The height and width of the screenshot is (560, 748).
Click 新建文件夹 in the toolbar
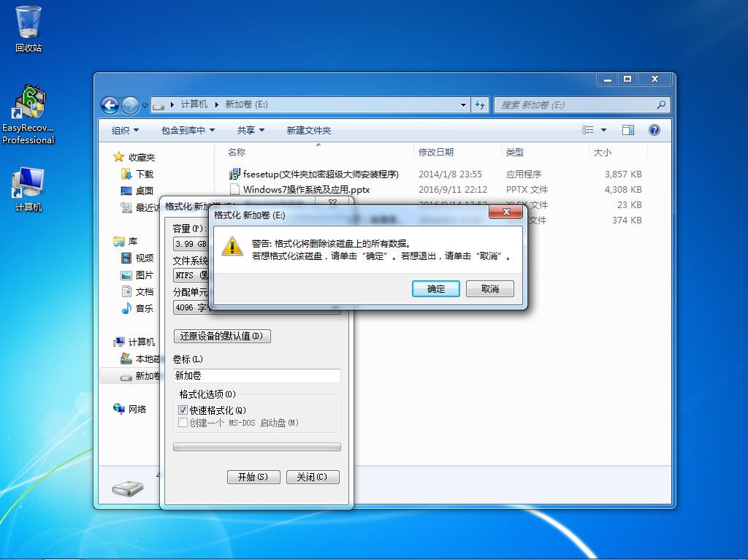309,130
